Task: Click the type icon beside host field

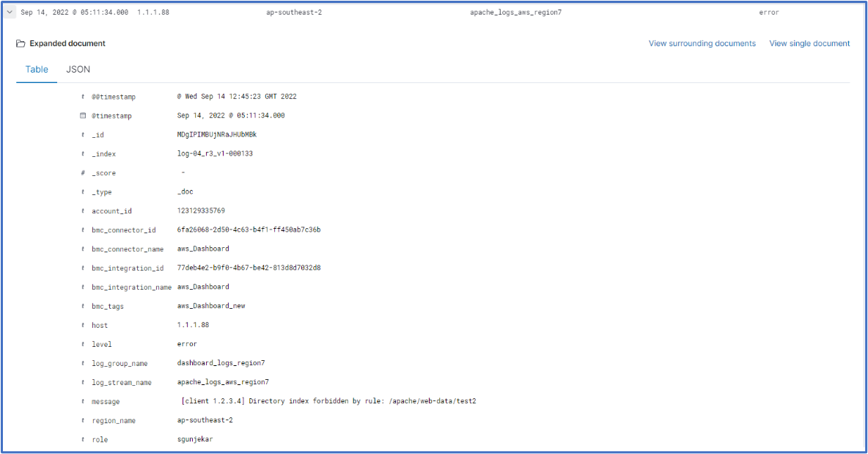Action: [83, 325]
